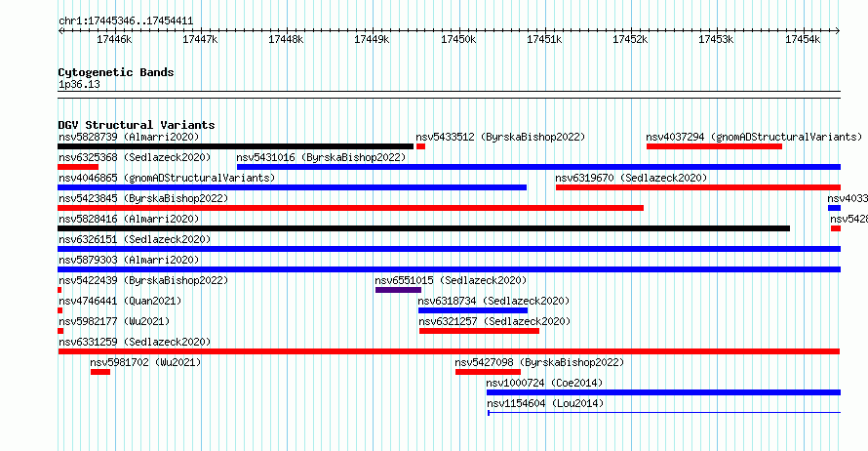Screen dimensions: 868x451
Task: Open the nsv6321257 (Sedlazeck2020) label
Action: pos(494,321)
